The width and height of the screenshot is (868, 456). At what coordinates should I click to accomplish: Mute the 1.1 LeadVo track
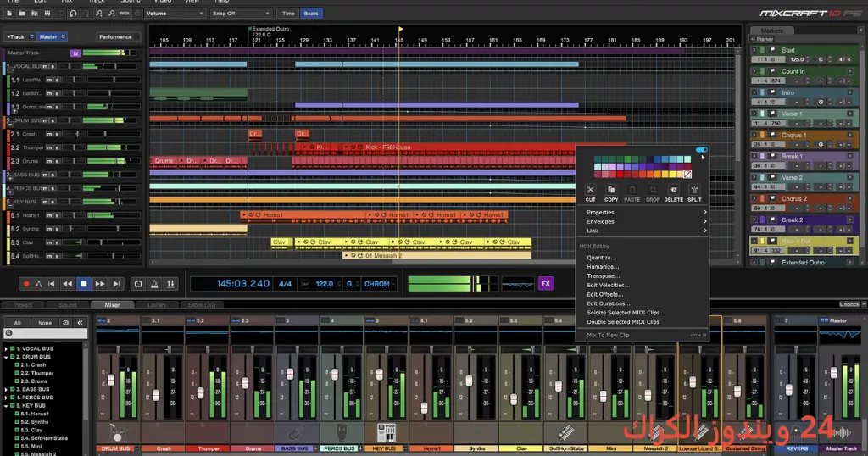pos(49,81)
